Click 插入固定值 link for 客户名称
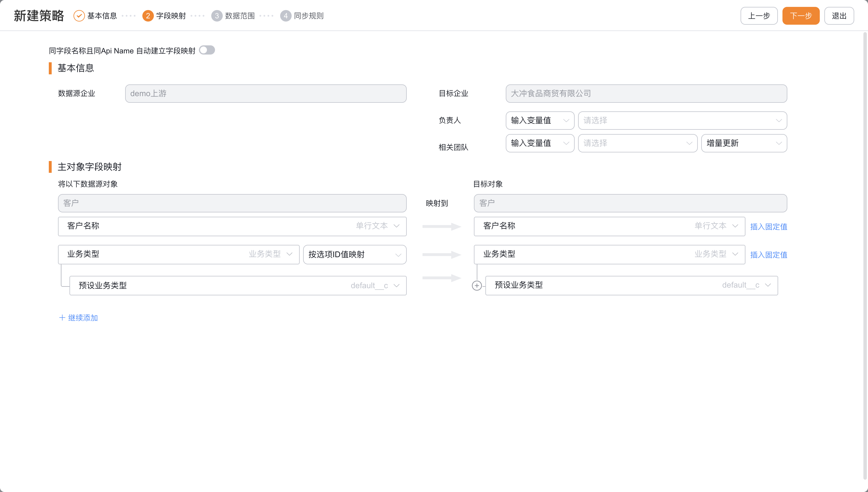The width and height of the screenshot is (868, 492). (x=769, y=227)
